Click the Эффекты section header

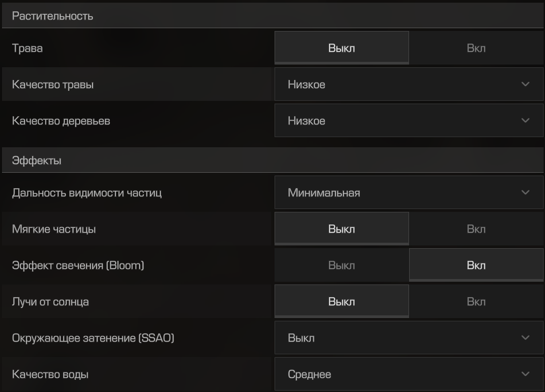[272, 160]
